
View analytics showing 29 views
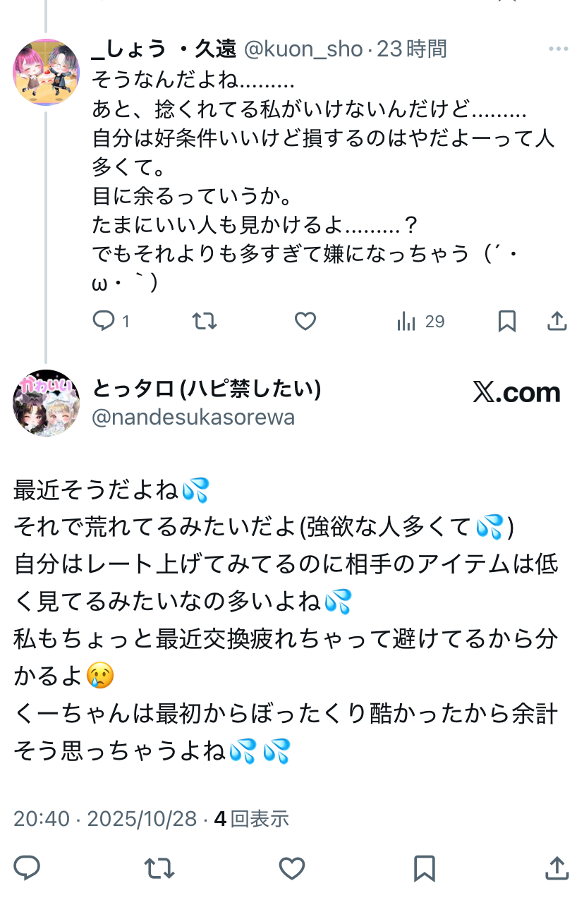pyautogui.click(x=421, y=322)
